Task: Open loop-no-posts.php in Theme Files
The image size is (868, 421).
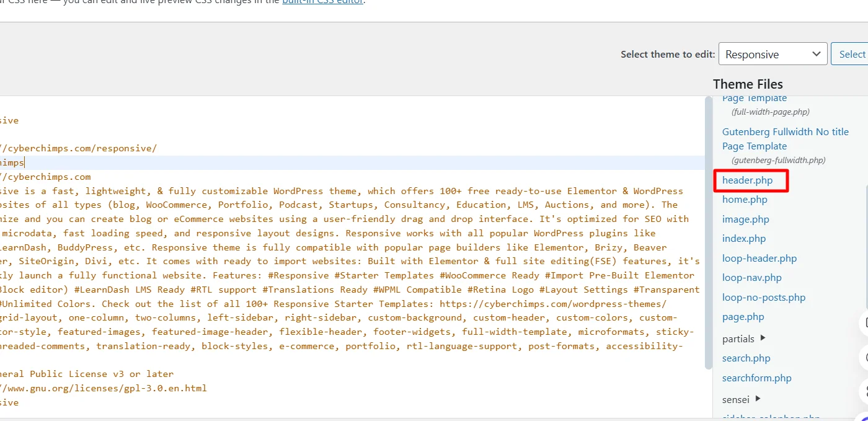Action: pyautogui.click(x=764, y=298)
